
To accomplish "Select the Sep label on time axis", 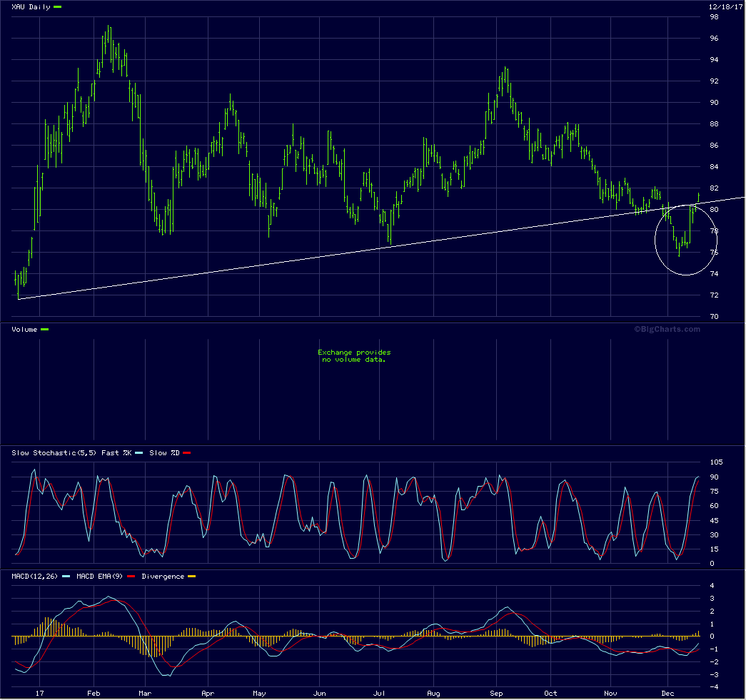I will (x=497, y=693).
